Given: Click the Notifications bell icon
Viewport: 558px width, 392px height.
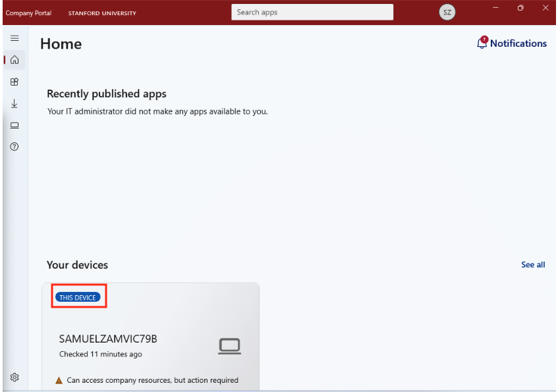Looking at the screenshot, I should [480, 42].
